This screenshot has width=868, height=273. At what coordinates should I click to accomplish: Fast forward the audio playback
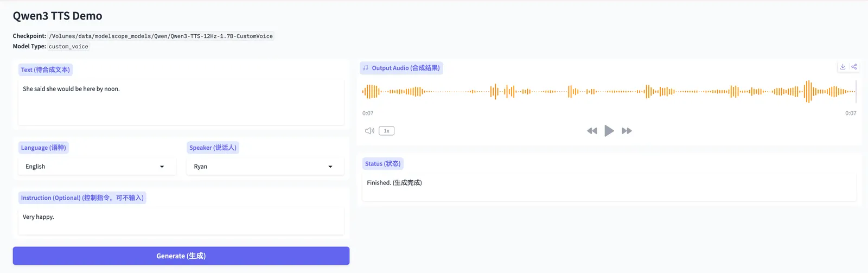(x=627, y=131)
